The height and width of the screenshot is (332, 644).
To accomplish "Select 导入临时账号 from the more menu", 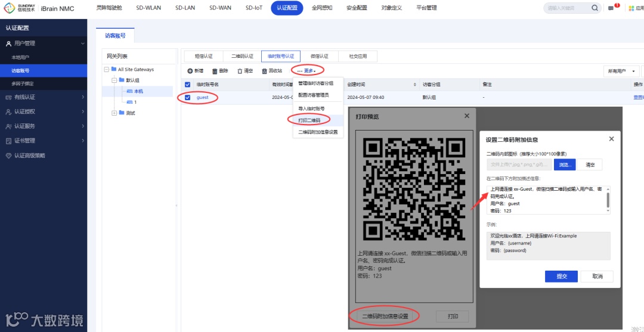I will click(318, 108).
